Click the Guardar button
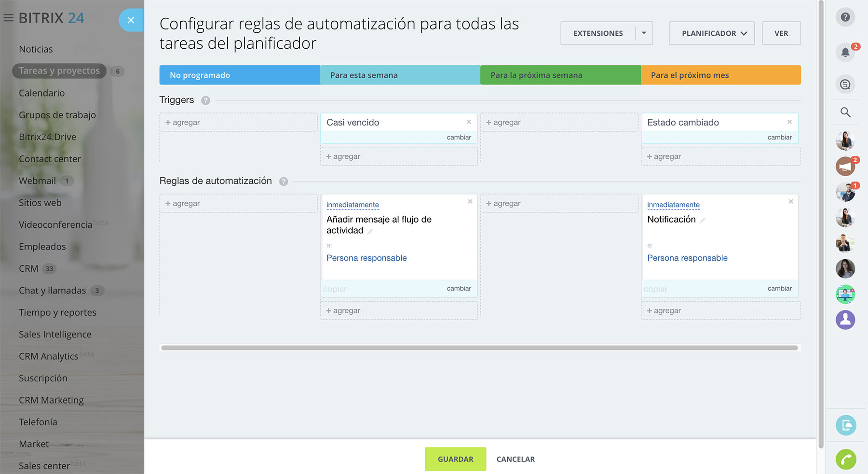This screenshot has height=474, width=868. (x=455, y=459)
